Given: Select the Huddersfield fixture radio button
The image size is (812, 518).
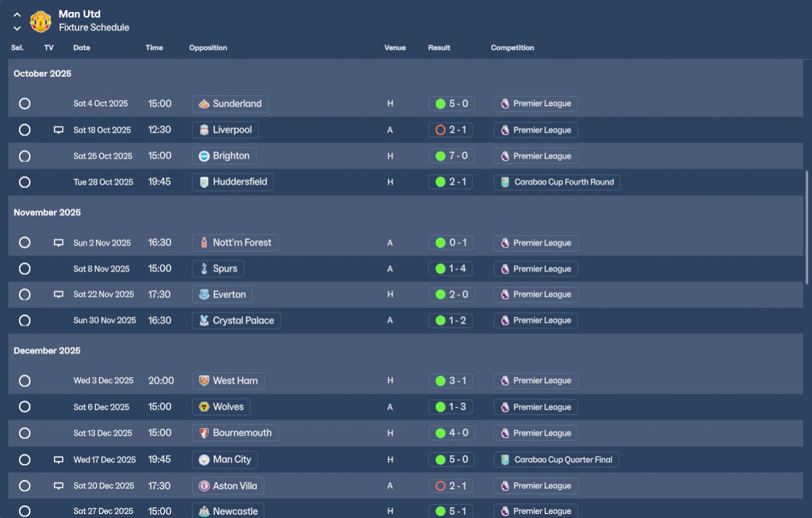Looking at the screenshot, I should pos(25,182).
